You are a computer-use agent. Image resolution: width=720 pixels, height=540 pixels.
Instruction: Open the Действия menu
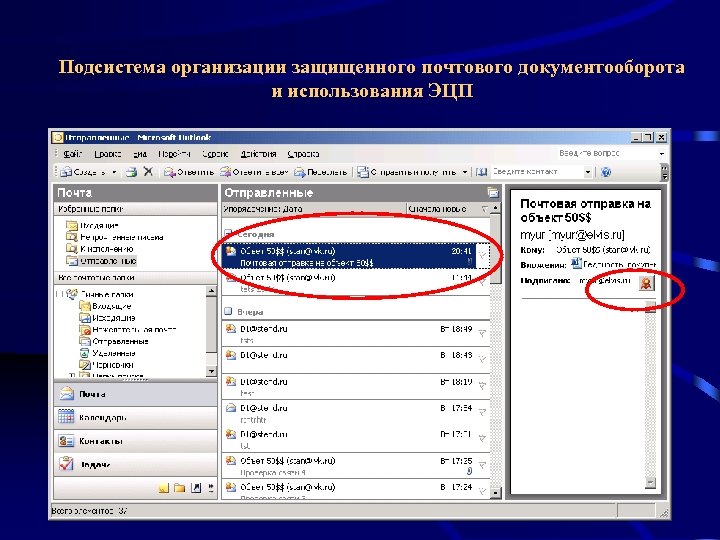coord(259,154)
